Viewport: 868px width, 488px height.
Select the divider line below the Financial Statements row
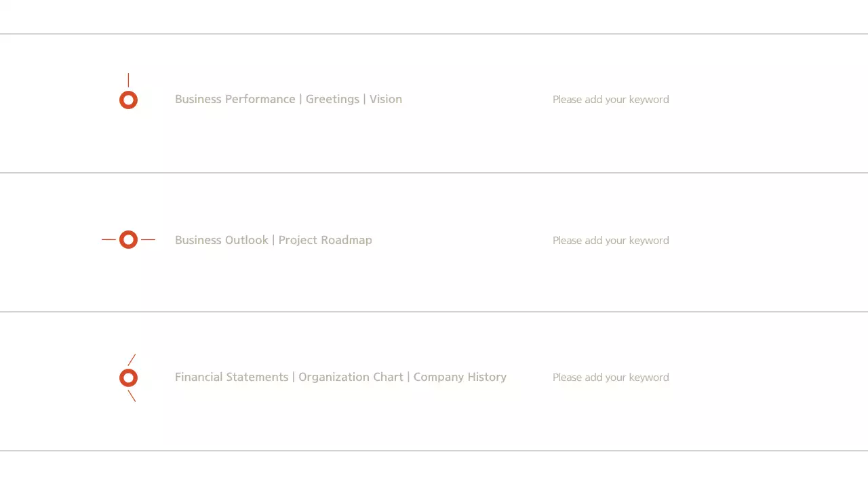click(x=434, y=451)
